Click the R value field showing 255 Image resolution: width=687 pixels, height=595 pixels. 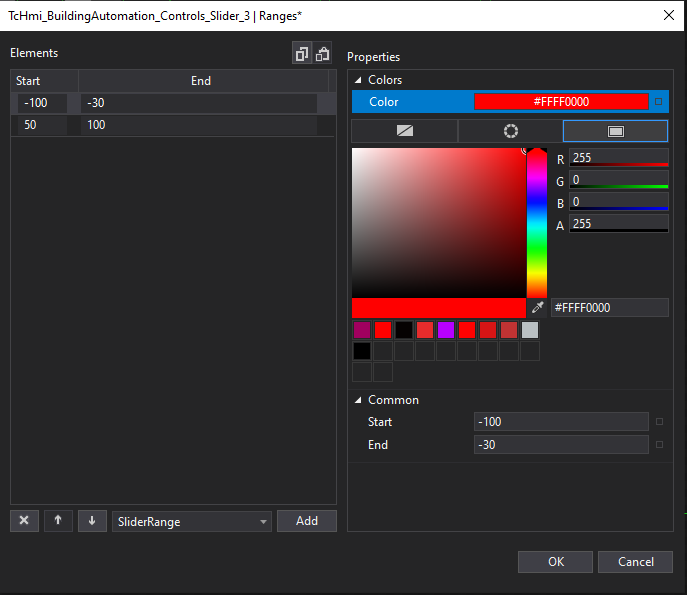pyautogui.click(x=619, y=158)
